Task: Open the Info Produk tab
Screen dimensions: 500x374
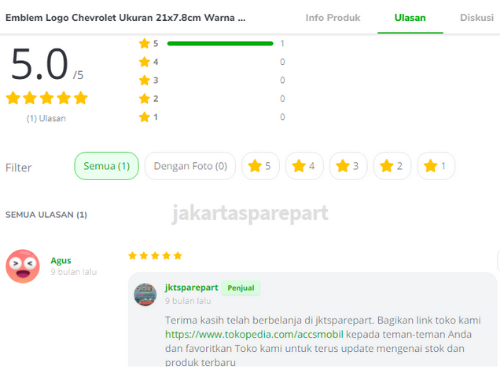Action: (x=333, y=18)
